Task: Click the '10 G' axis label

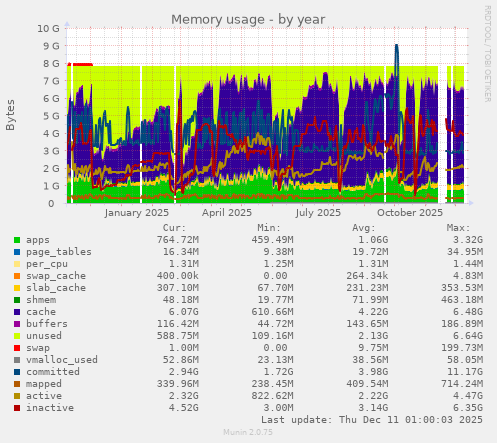Action: click(x=48, y=29)
